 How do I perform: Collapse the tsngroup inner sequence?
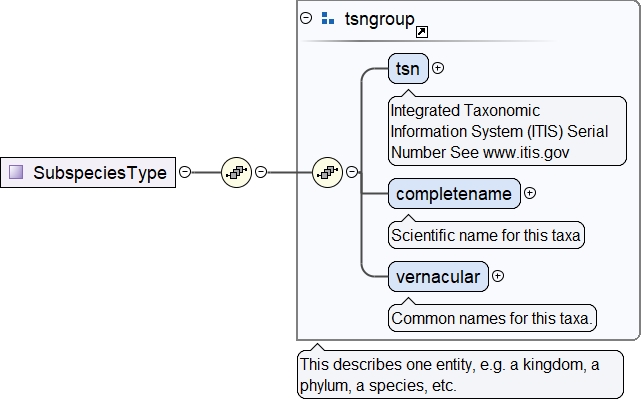pos(352,172)
